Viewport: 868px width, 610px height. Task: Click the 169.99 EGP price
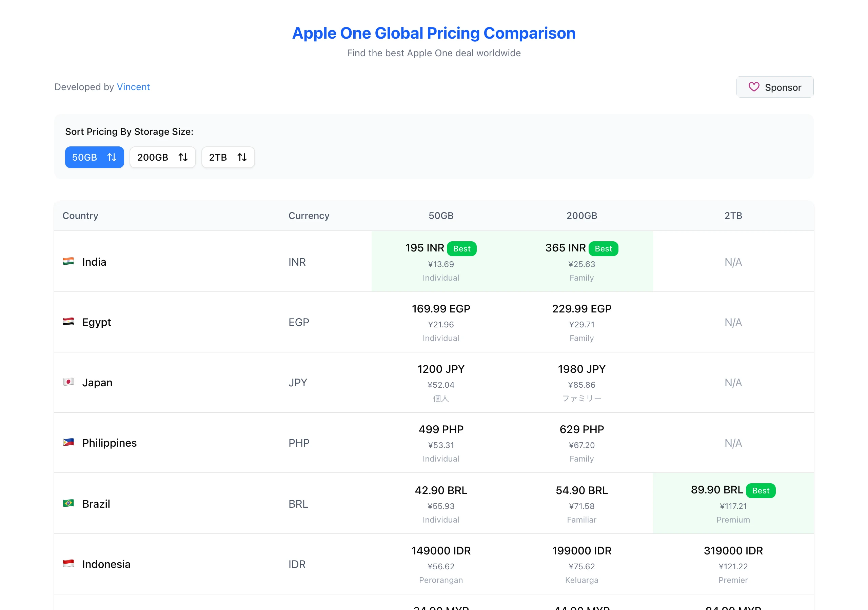441,309
